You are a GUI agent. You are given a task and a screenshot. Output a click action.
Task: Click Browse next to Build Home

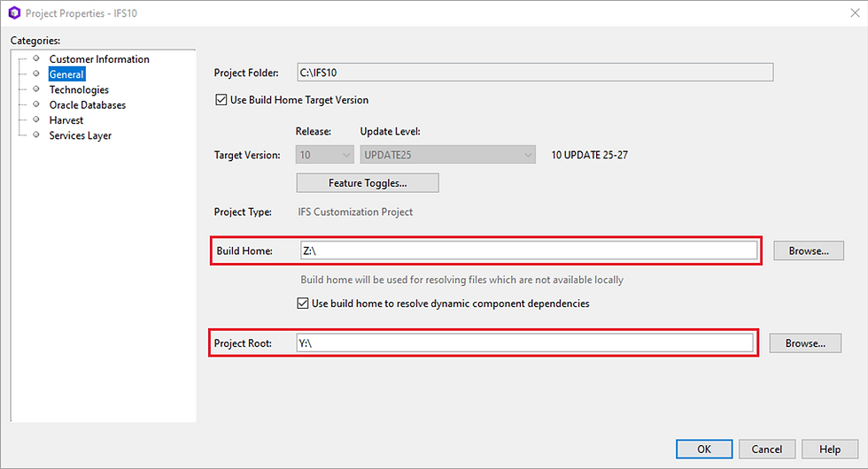pos(809,250)
